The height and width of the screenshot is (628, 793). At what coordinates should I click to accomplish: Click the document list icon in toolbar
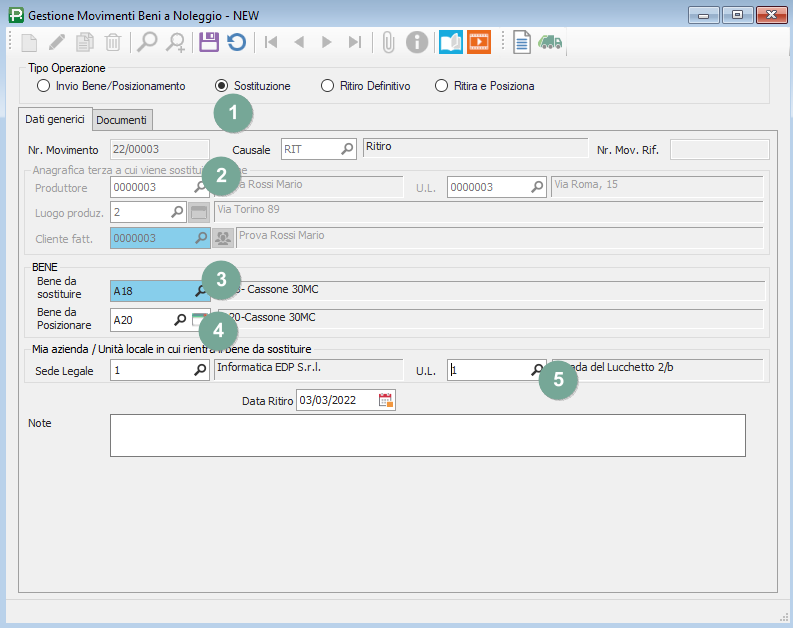[521, 42]
